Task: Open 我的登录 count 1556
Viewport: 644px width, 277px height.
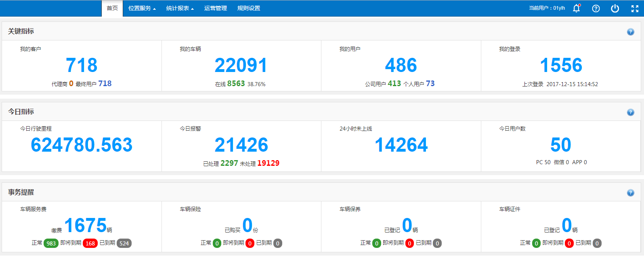Action: [x=561, y=65]
